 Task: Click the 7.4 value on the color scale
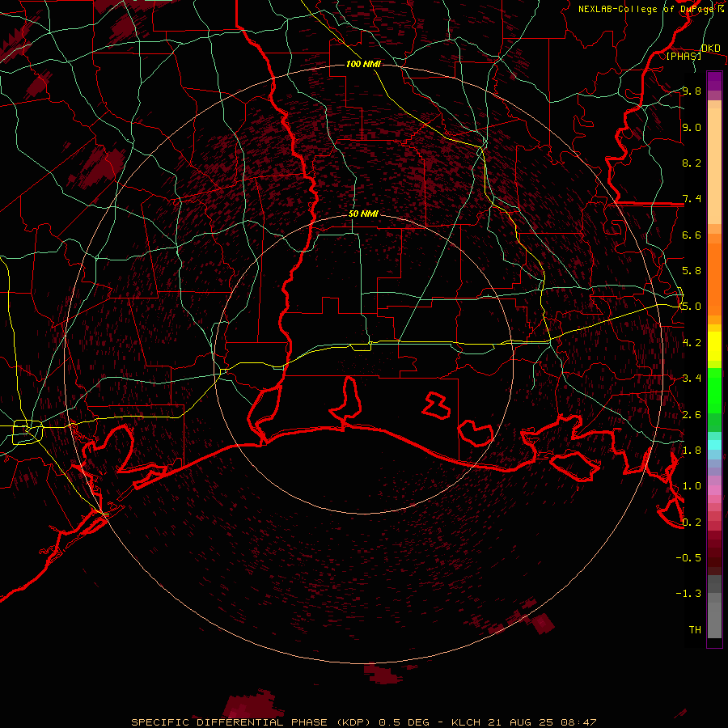pyautogui.click(x=692, y=199)
